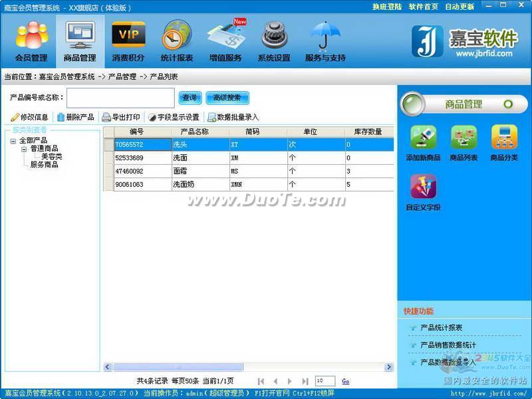Open 产品数据批量导入 quick function
The image size is (532, 399).
[x=448, y=362]
